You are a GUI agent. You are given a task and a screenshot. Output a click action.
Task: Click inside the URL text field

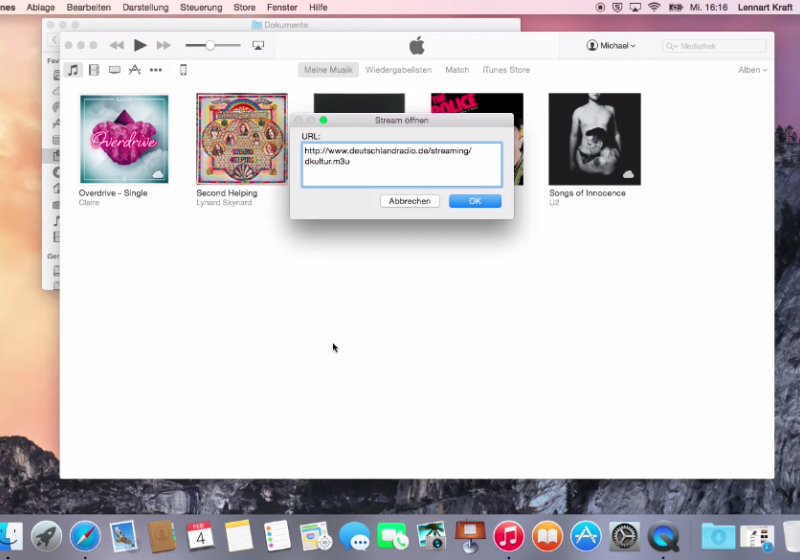401,165
